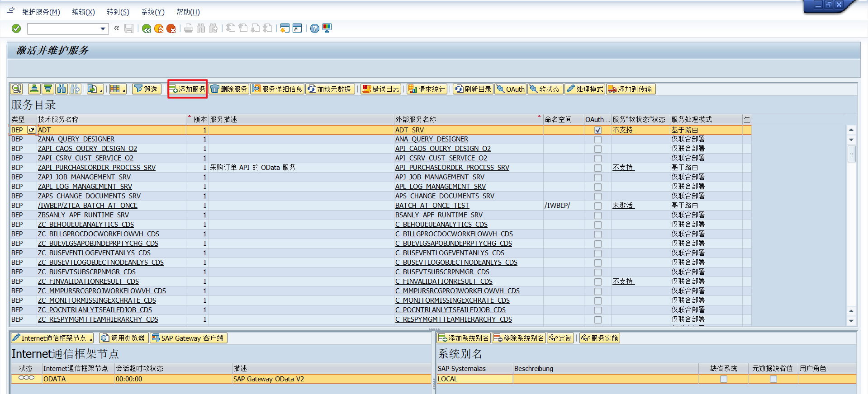Click the red Cancel icon
This screenshot has width=868, height=394.
pyautogui.click(x=171, y=28)
